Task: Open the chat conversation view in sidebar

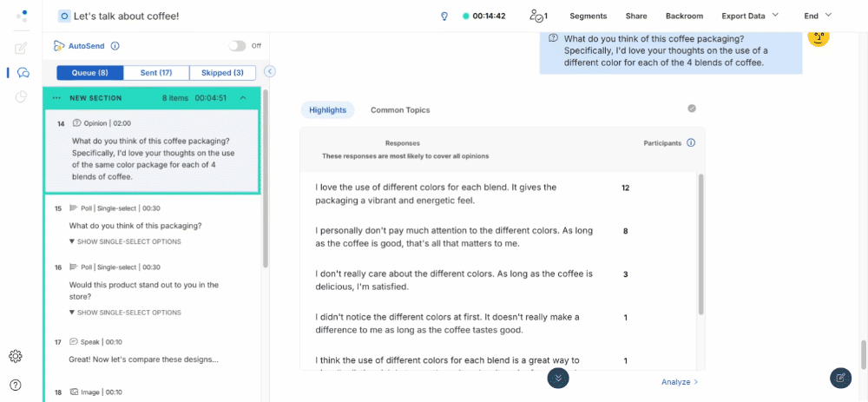Action: point(23,72)
